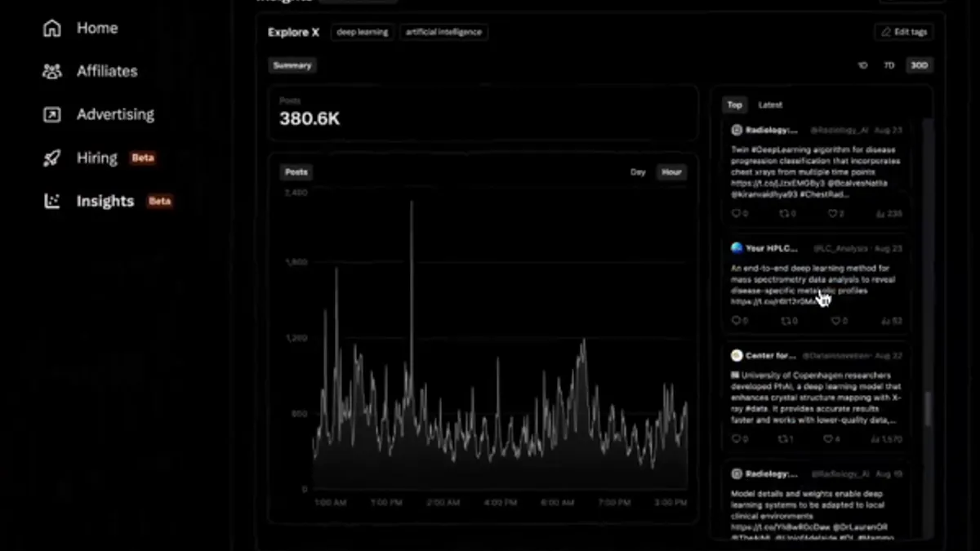This screenshot has height=551, width=980.
Task: Click views icon showing 1,570
Action: pyautogui.click(x=875, y=438)
